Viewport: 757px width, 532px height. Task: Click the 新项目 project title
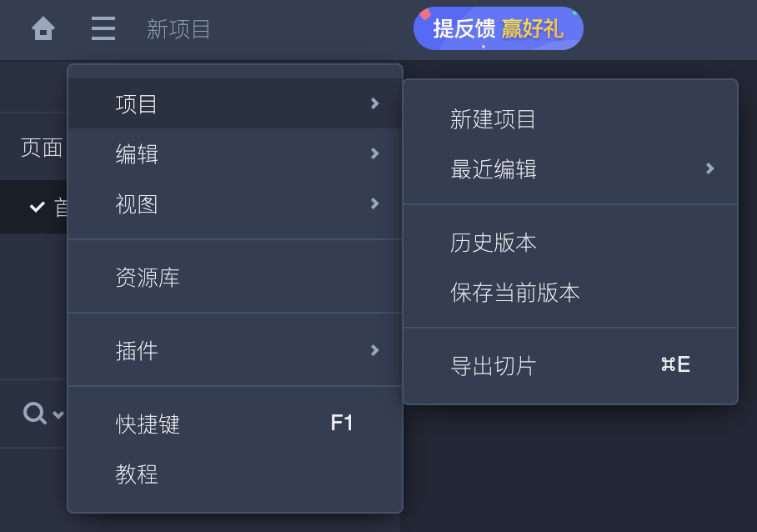click(x=178, y=29)
